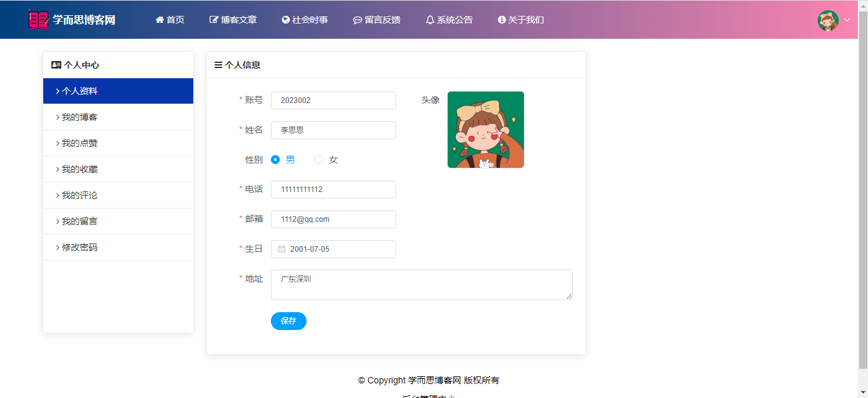Screen dimensions: 868x398
Task: Click the 保存 button
Action: tap(289, 321)
